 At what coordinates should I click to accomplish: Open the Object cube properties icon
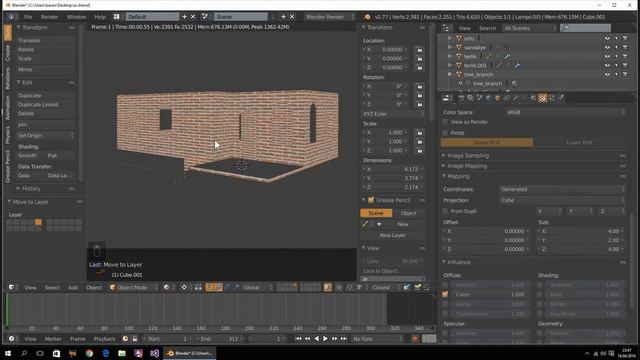498,98
